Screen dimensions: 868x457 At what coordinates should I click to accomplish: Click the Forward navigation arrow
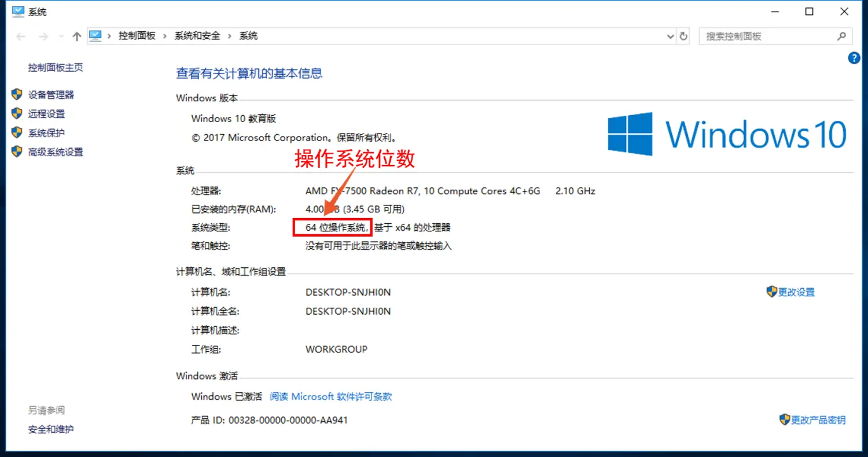(x=43, y=36)
